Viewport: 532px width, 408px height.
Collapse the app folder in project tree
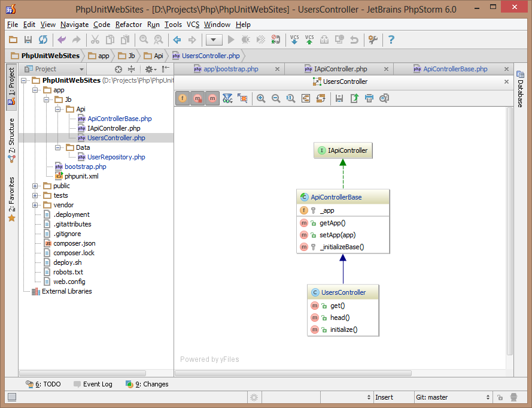click(35, 90)
